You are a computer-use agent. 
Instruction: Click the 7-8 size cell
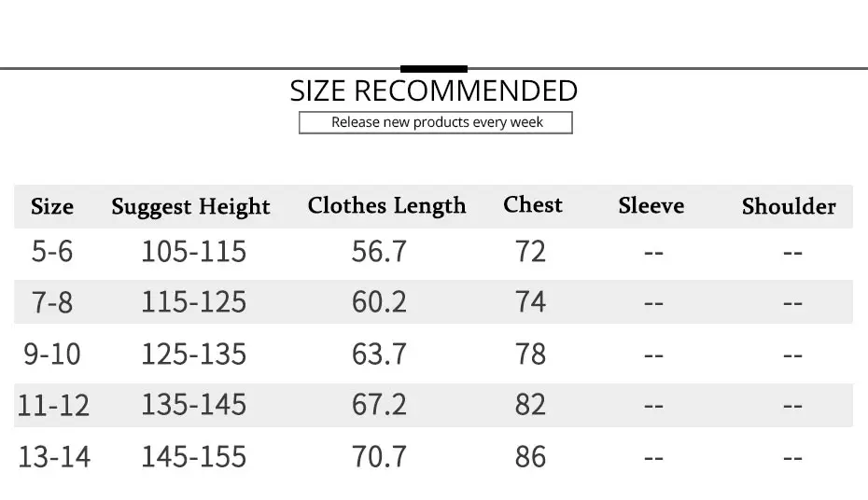(x=52, y=302)
